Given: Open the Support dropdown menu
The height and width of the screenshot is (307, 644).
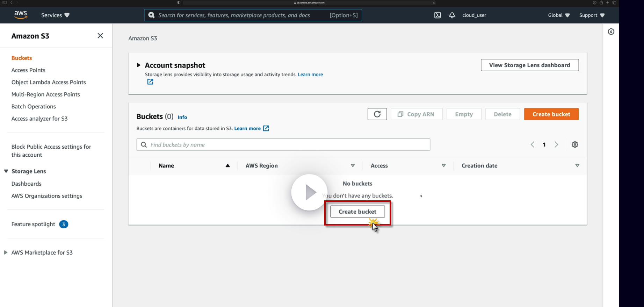Looking at the screenshot, I should coord(592,15).
